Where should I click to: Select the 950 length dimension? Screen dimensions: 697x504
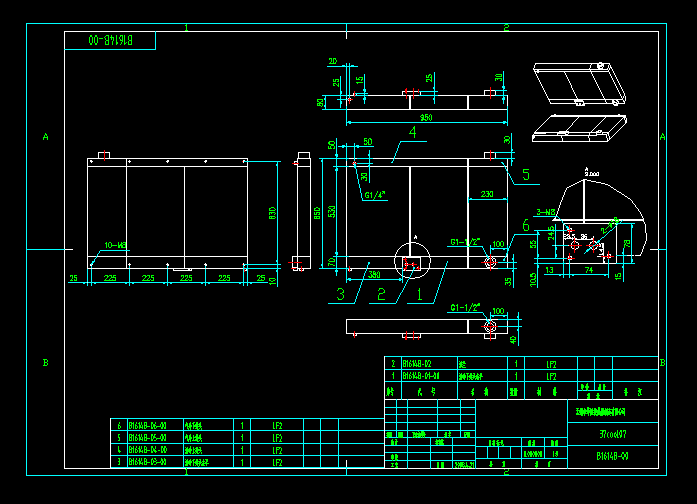coord(426,117)
